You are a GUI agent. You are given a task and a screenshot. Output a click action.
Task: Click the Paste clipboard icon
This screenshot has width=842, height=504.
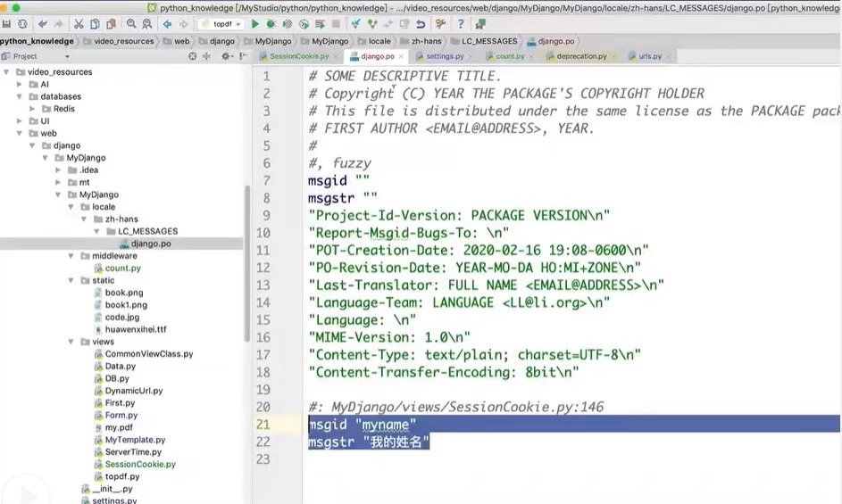pos(111,24)
